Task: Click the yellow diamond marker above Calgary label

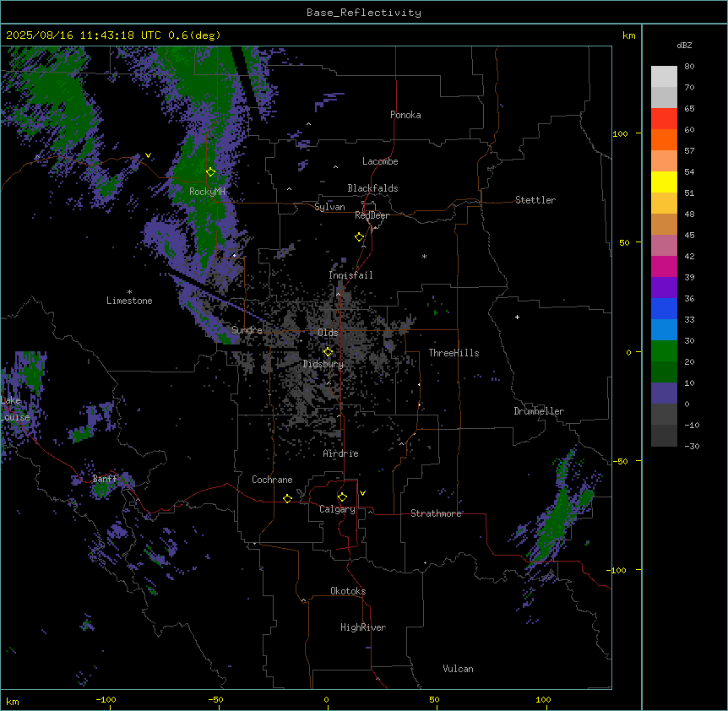Action: [342, 497]
